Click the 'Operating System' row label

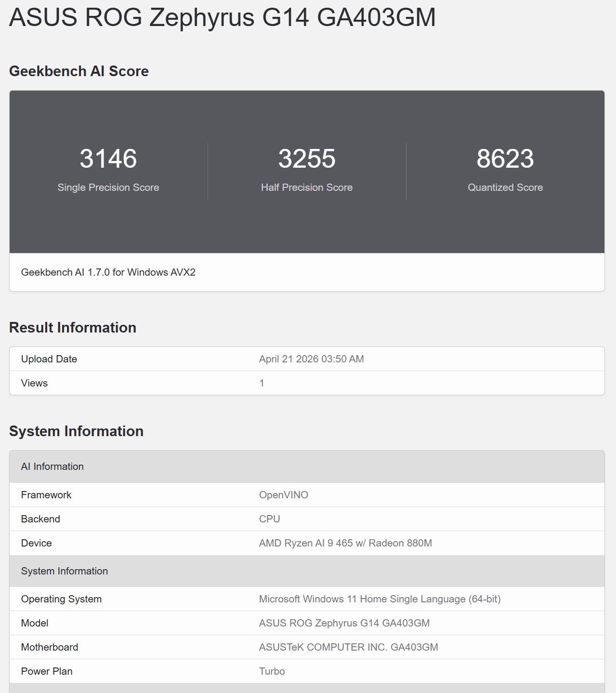tap(61, 599)
